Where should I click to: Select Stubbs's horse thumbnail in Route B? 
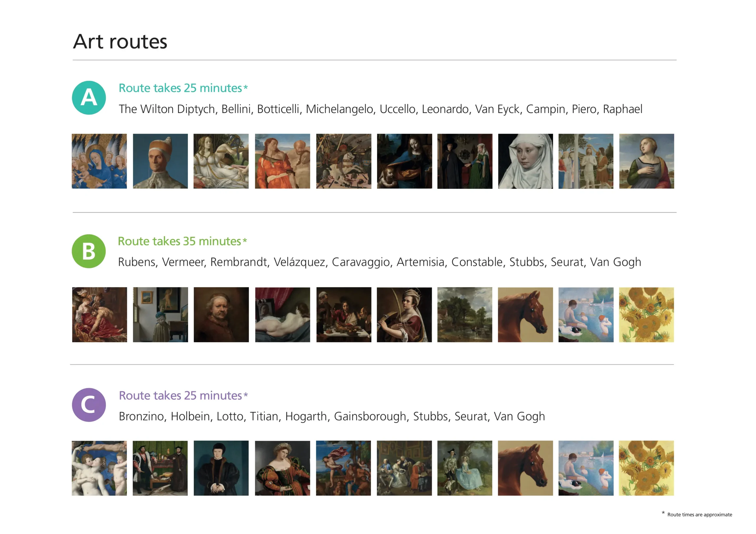coord(525,314)
